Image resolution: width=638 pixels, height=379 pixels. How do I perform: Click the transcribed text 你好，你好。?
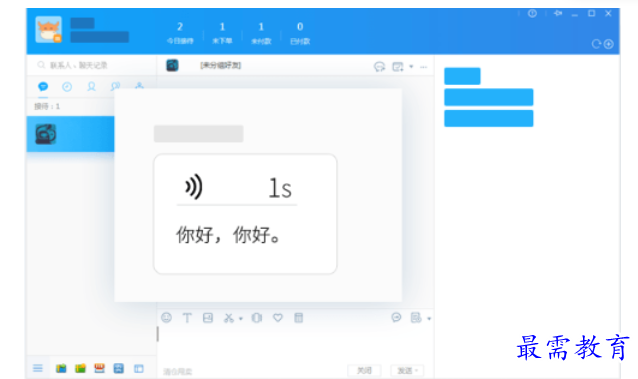228,235
